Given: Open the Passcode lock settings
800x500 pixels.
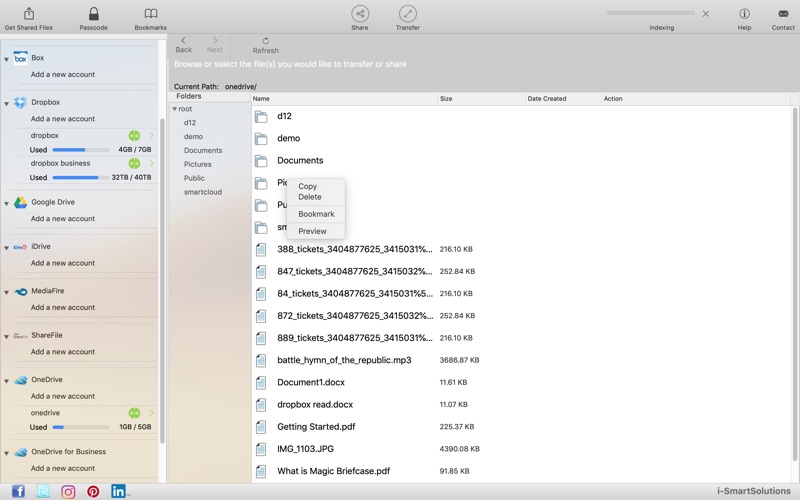Looking at the screenshot, I should click(93, 14).
